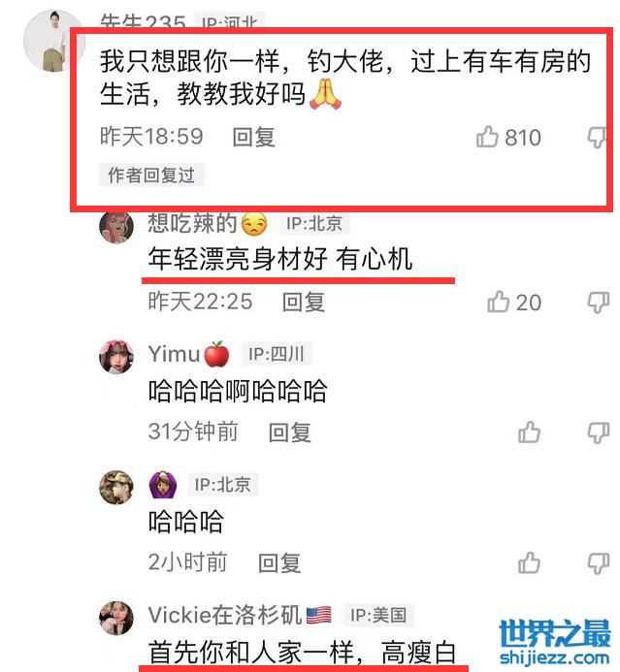The image size is (620, 672).
Task: Like the 年轻漂亮身材好 comment
Action: [498, 302]
